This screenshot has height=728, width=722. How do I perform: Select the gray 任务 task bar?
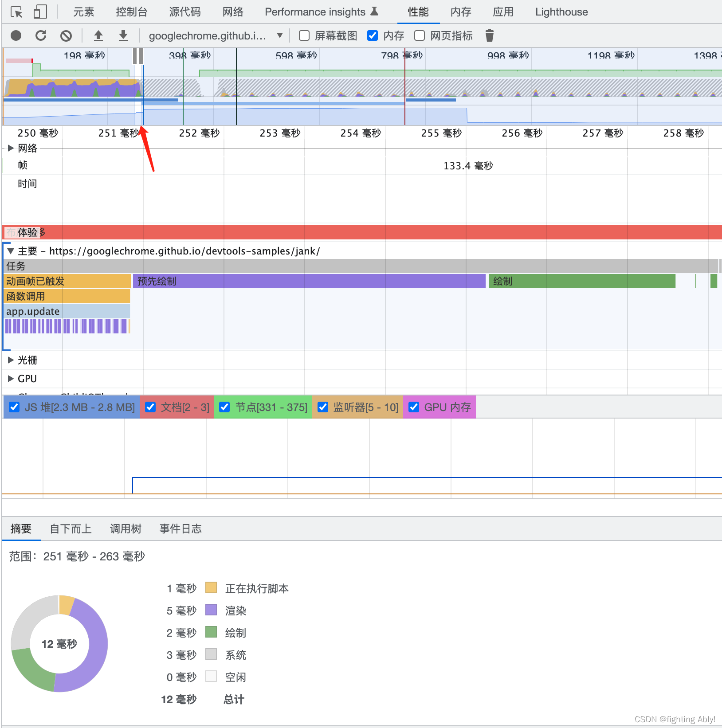point(361,266)
